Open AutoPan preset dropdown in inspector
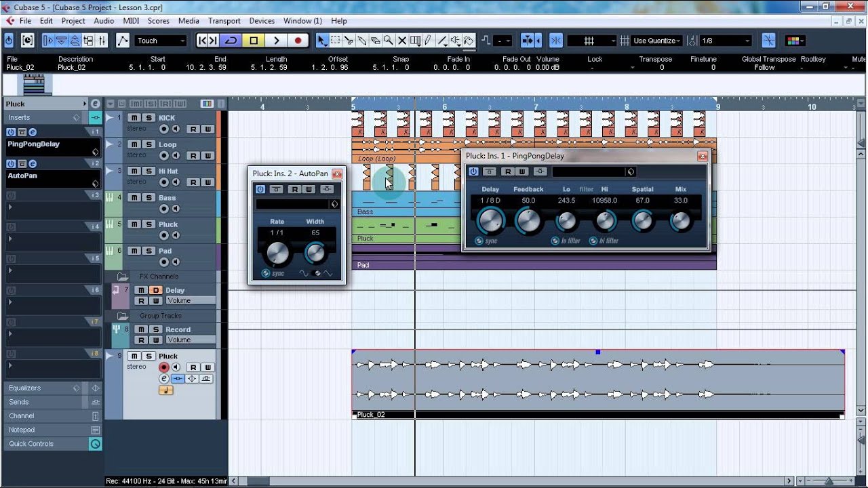 [95, 183]
